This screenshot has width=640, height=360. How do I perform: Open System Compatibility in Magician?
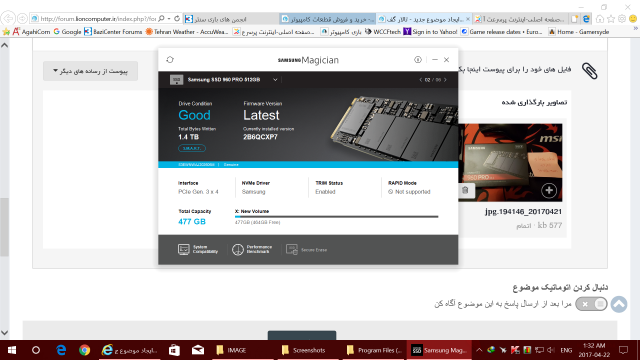click(198, 249)
